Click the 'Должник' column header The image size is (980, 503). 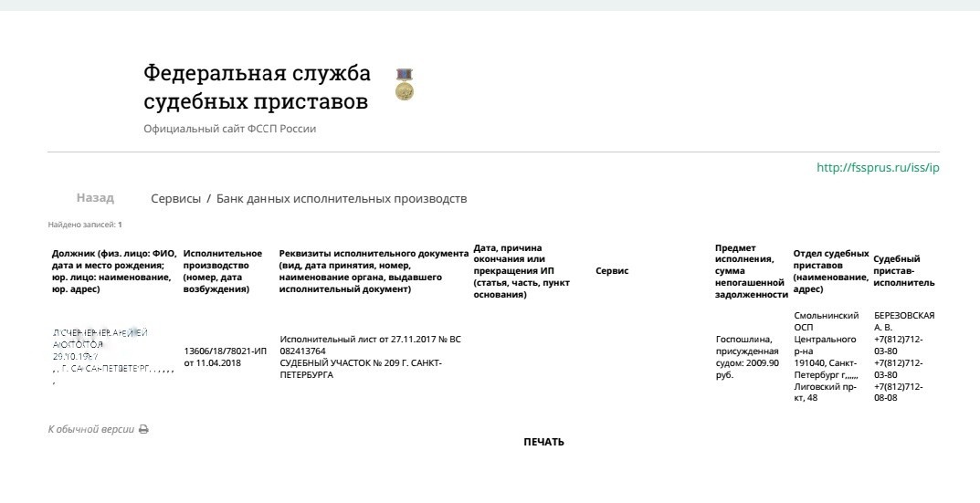(x=114, y=270)
